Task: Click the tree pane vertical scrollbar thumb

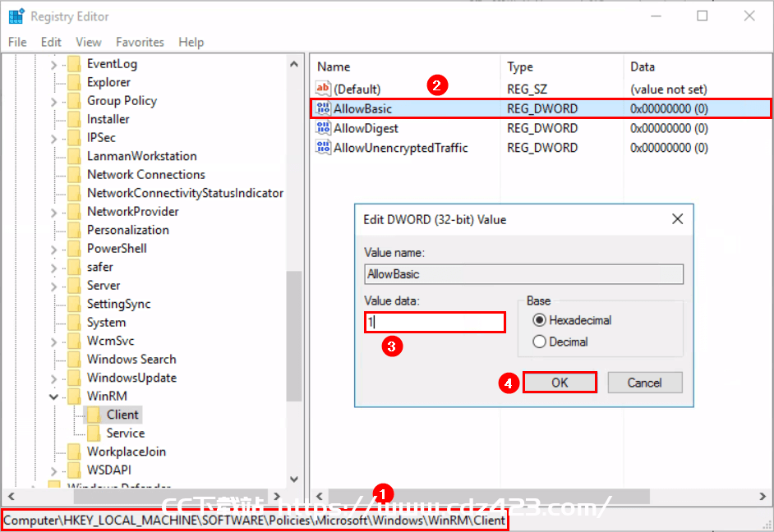Action: click(294, 337)
